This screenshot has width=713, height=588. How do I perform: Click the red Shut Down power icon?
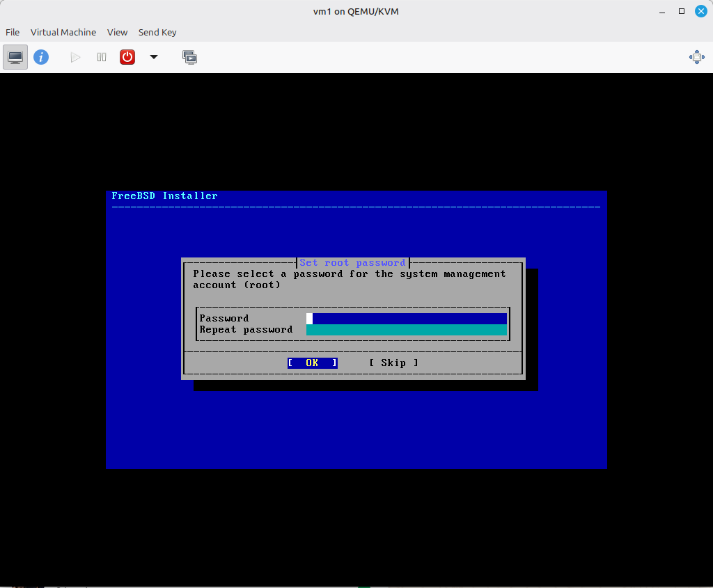[127, 57]
